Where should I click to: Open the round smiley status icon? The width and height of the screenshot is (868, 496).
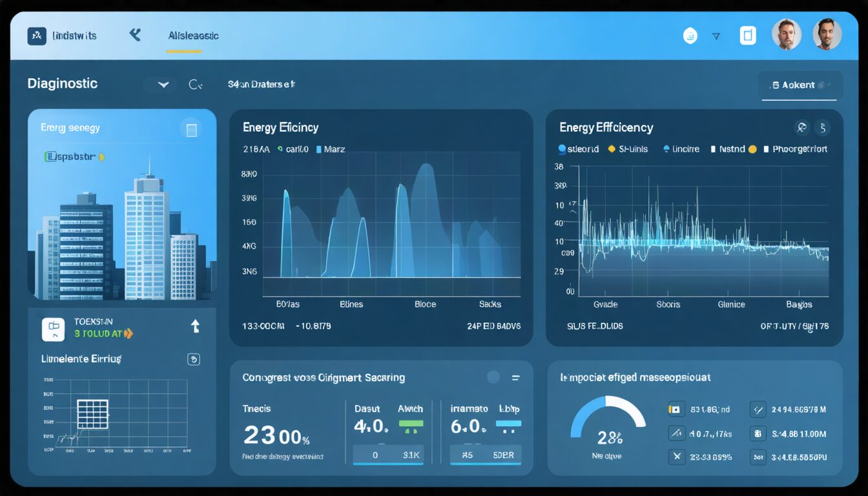pos(690,36)
